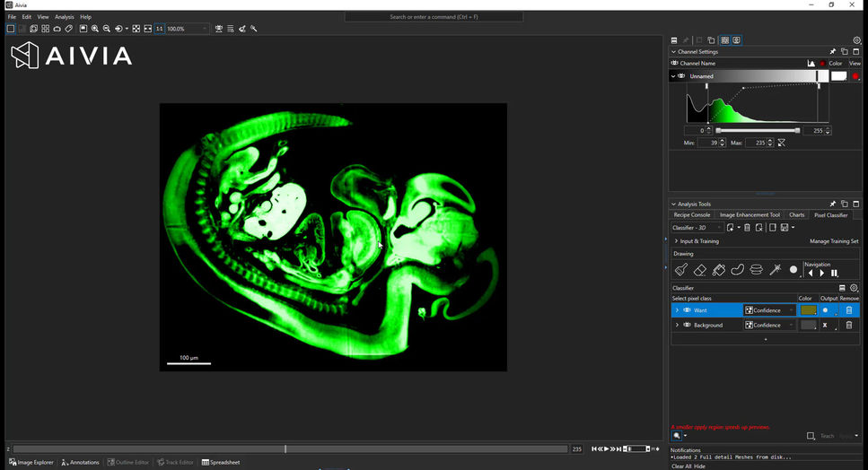Open the Classifier - 3D dropdown

point(697,228)
